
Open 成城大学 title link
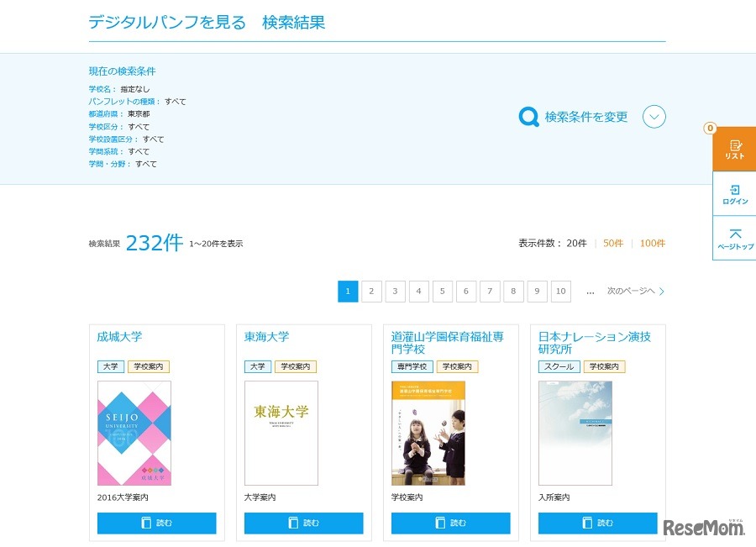(x=119, y=337)
